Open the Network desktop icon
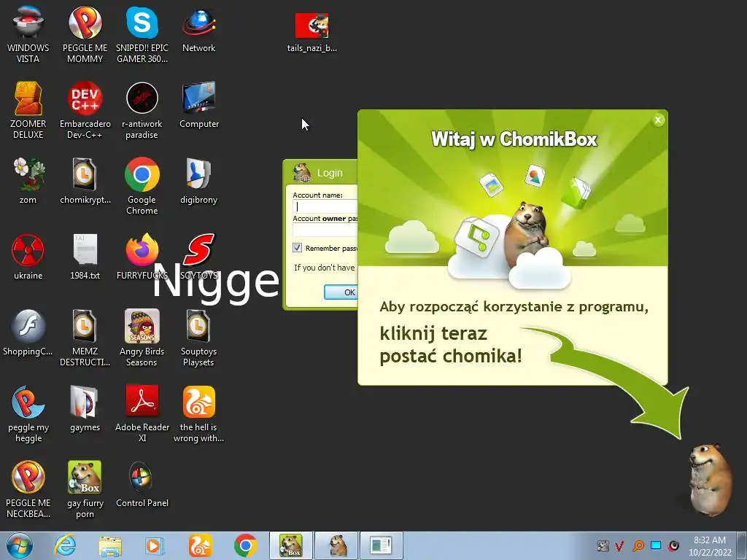This screenshot has height=560, width=747. tap(198, 29)
